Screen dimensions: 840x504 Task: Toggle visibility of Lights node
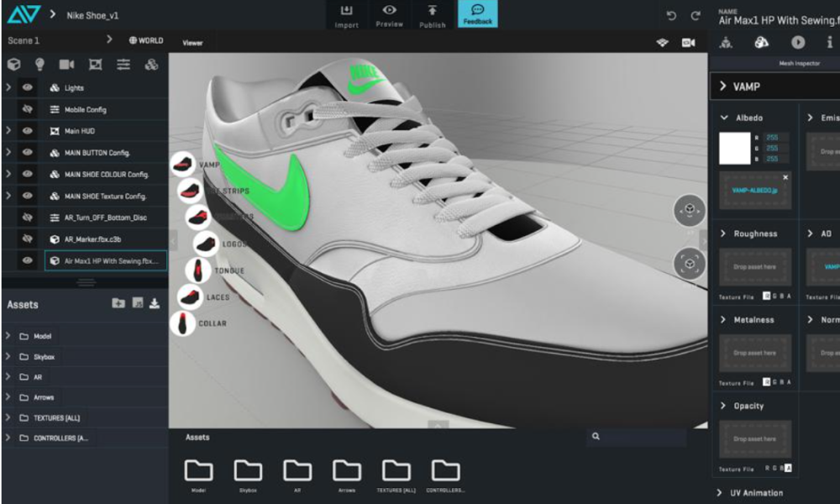[x=27, y=87]
